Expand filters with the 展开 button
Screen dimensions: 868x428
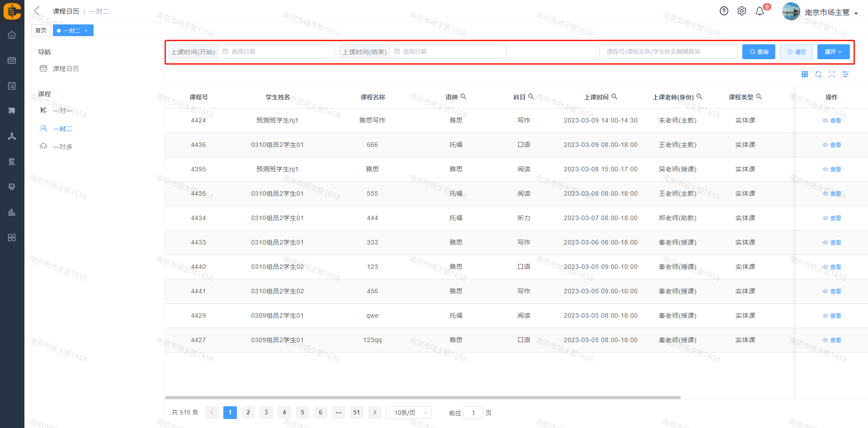(x=833, y=52)
